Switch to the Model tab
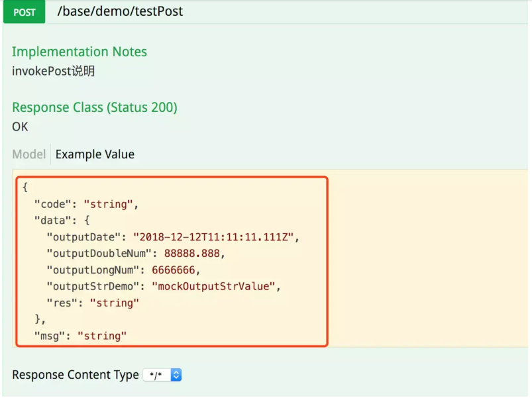Image resolution: width=532 pixels, height=400 pixels. (x=29, y=154)
